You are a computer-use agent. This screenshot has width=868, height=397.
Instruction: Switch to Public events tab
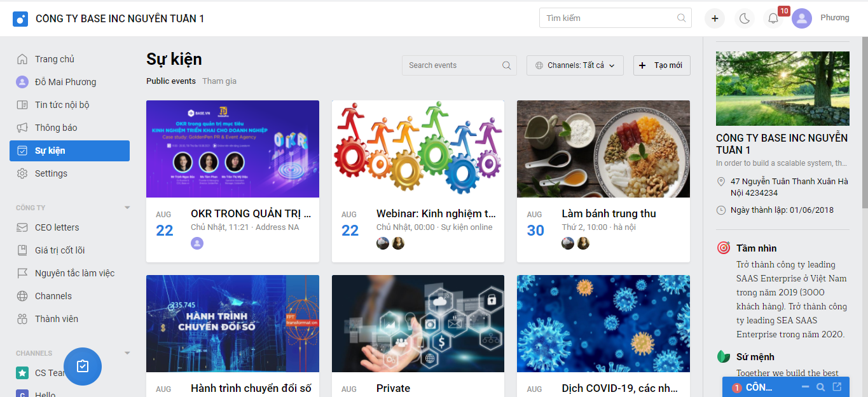click(x=171, y=81)
